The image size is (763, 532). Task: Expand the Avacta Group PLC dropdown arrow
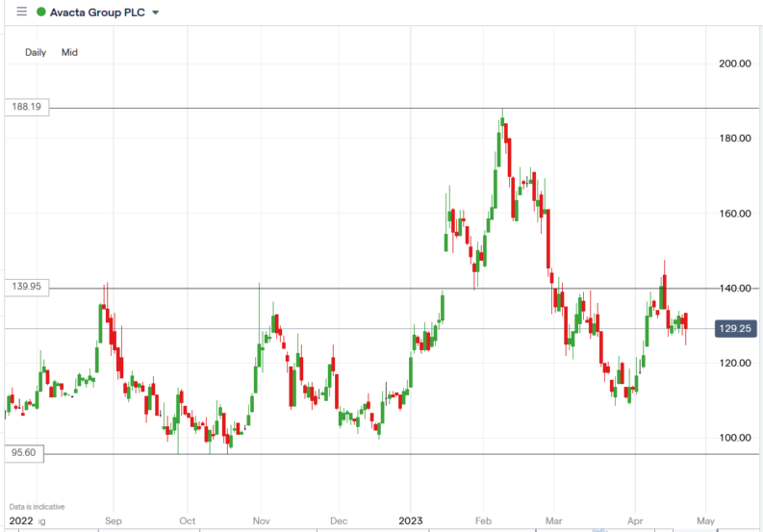pos(156,13)
